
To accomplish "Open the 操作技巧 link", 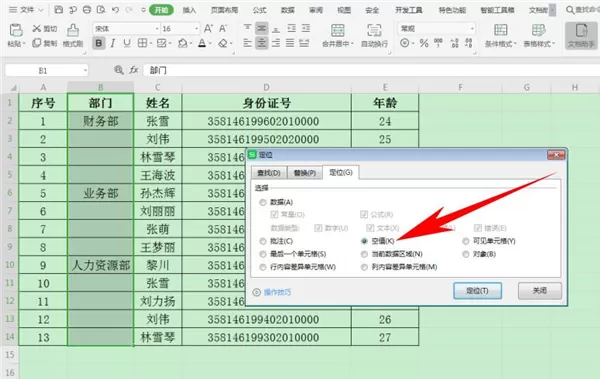I will tap(277, 292).
